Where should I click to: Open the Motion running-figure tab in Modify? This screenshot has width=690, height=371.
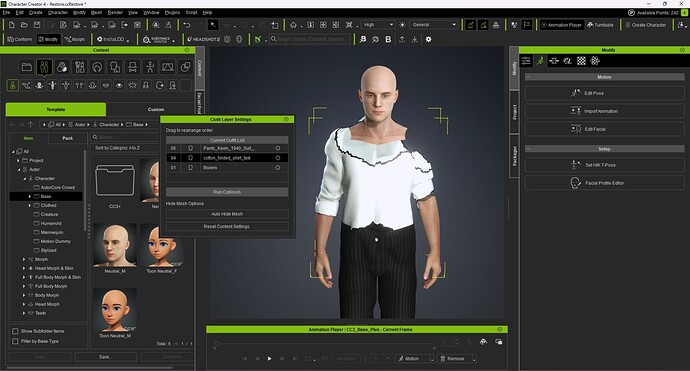(x=540, y=61)
